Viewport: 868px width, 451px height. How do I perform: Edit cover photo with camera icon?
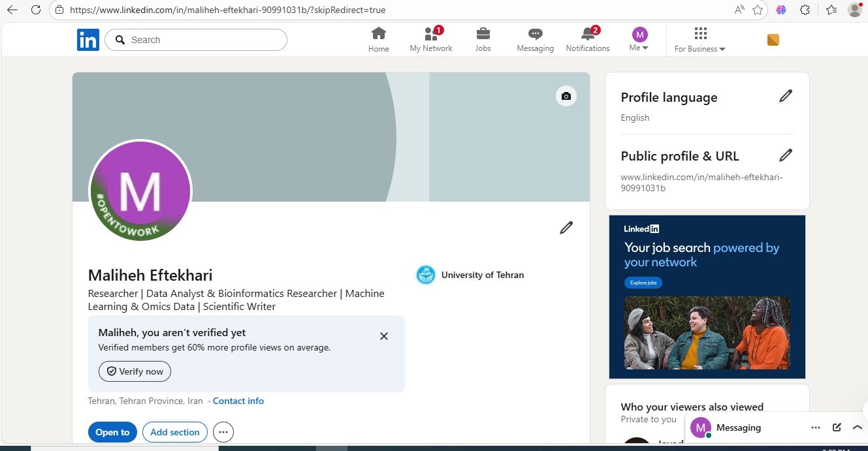click(566, 96)
